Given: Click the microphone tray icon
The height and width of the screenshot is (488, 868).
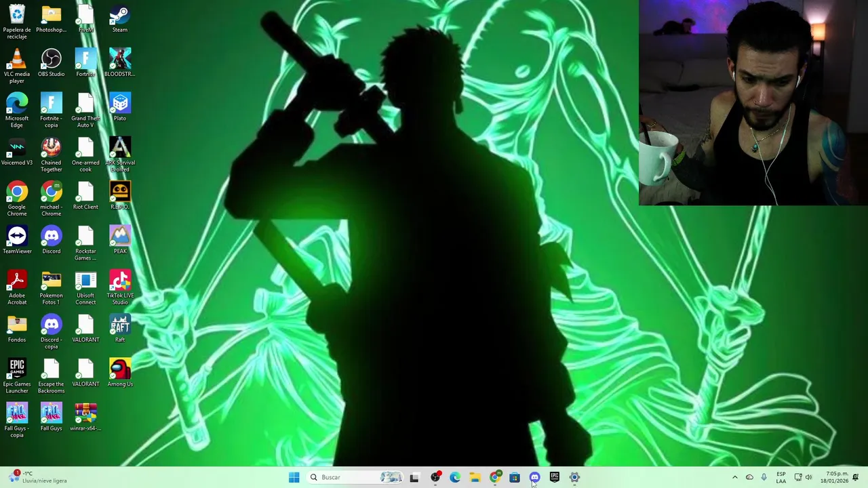Looking at the screenshot, I should click(x=764, y=477).
